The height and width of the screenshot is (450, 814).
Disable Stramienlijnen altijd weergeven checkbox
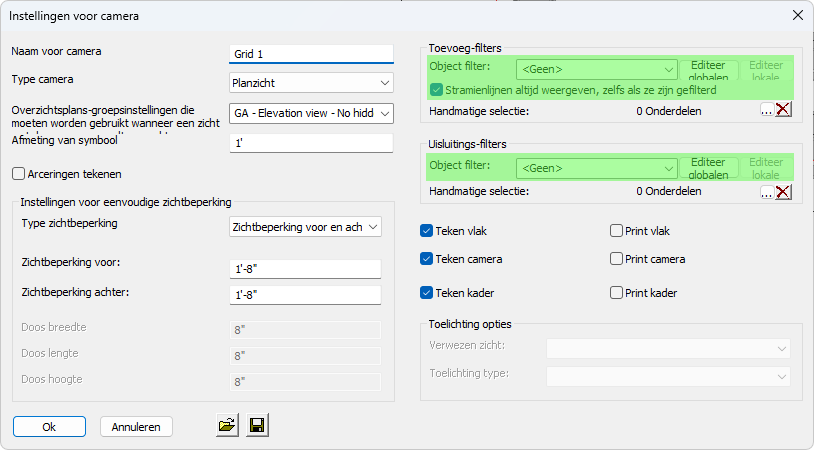pyautogui.click(x=437, y=90)
